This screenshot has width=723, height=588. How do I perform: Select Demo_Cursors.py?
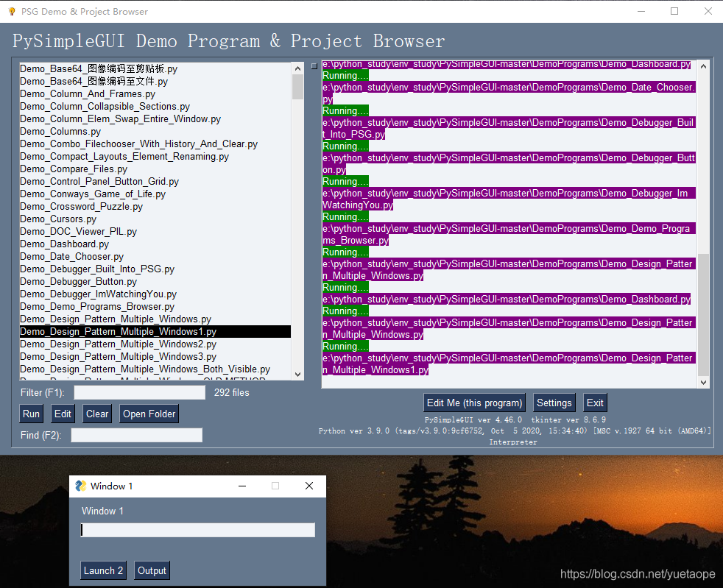tap(155, 219)
